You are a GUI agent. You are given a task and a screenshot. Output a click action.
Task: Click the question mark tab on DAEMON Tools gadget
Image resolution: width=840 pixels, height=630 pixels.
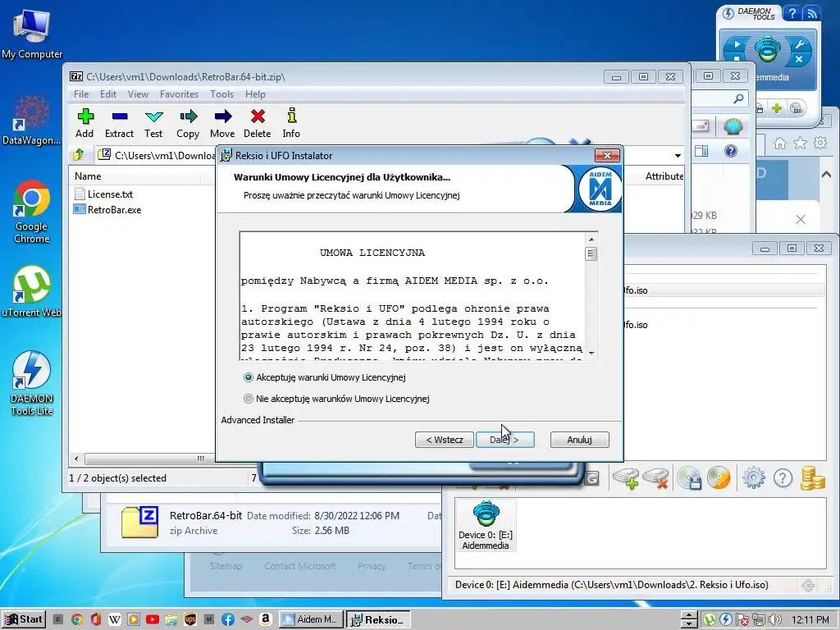tap(792, 13)
